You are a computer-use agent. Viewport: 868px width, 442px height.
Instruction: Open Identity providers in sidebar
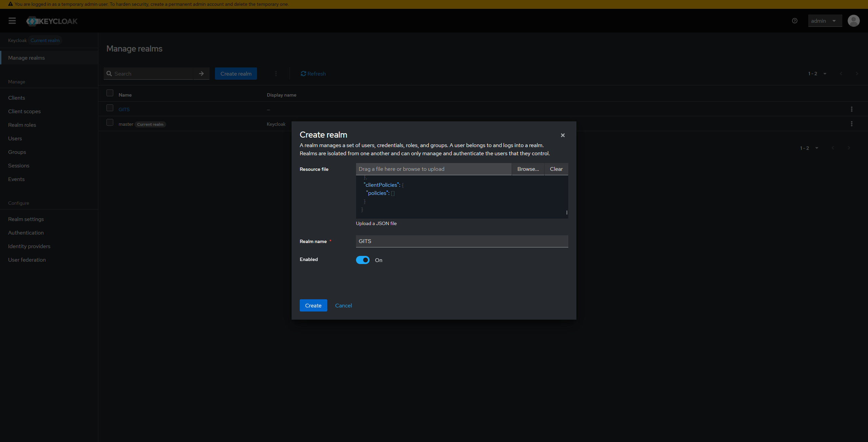(x=49, y=246)
